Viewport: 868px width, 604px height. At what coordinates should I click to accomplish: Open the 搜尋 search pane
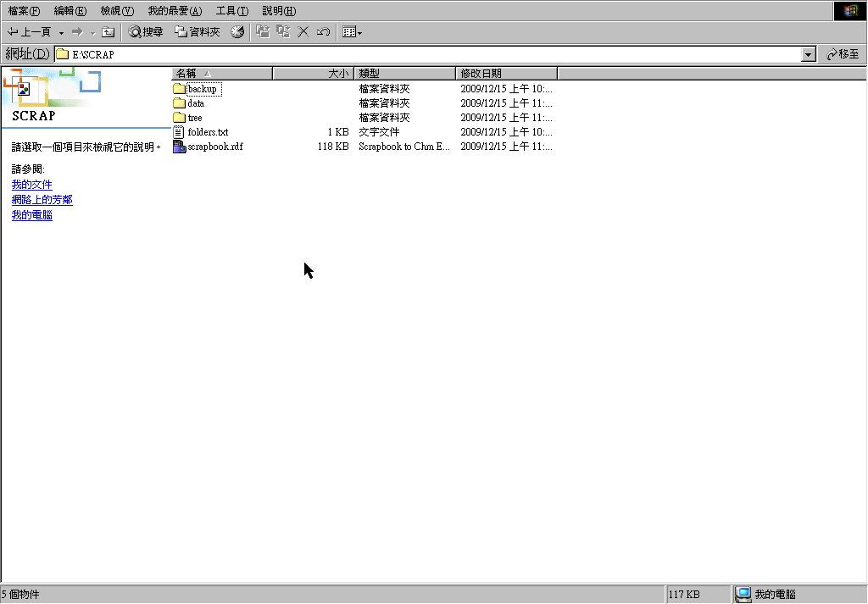tap(146, 32)
